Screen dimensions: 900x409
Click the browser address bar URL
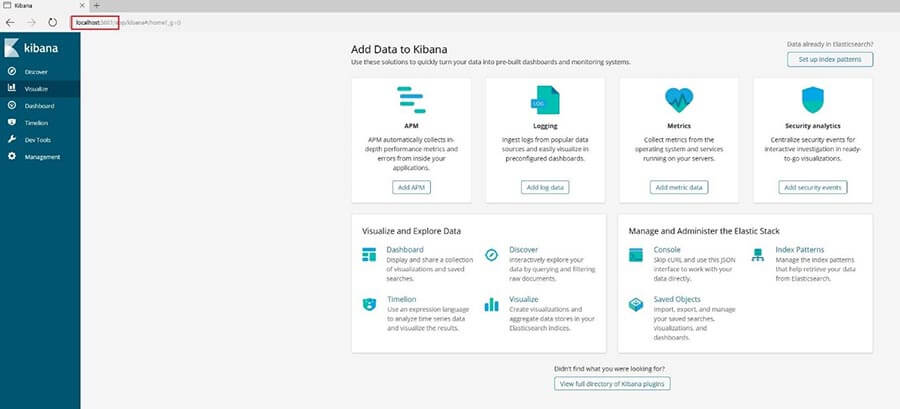pyautogui.click(x=128, y=22)
